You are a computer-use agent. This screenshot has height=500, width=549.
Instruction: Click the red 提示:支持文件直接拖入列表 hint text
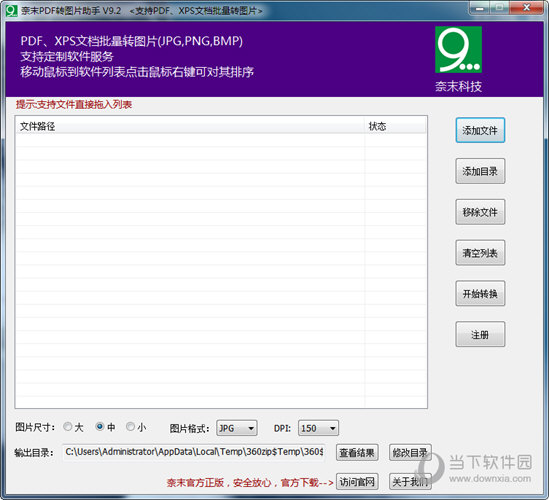point(74,104)
